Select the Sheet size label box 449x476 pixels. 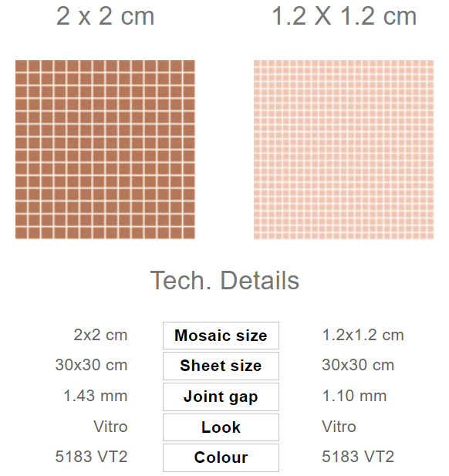tap(221, 366)
